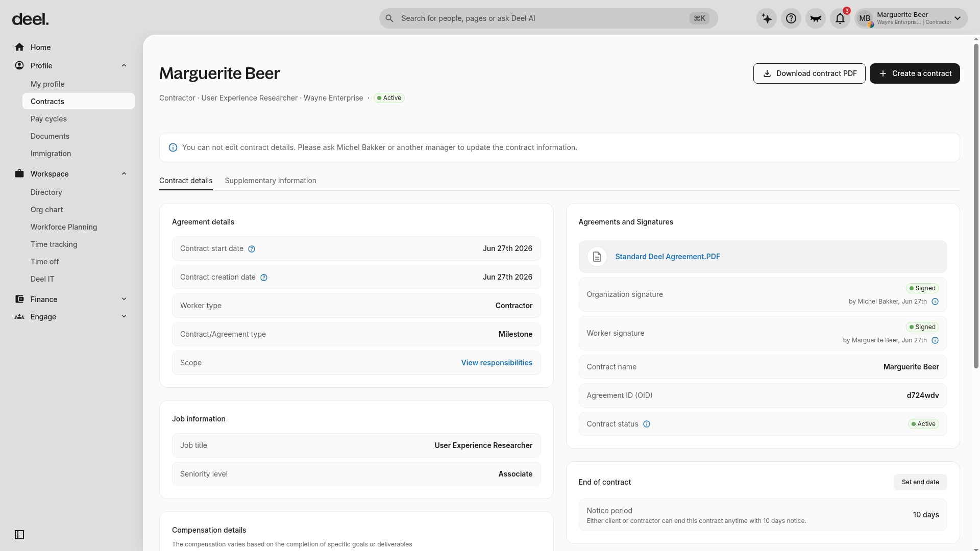Open Directory in the sidebar

pyautogui.click(x=79, y=192)
